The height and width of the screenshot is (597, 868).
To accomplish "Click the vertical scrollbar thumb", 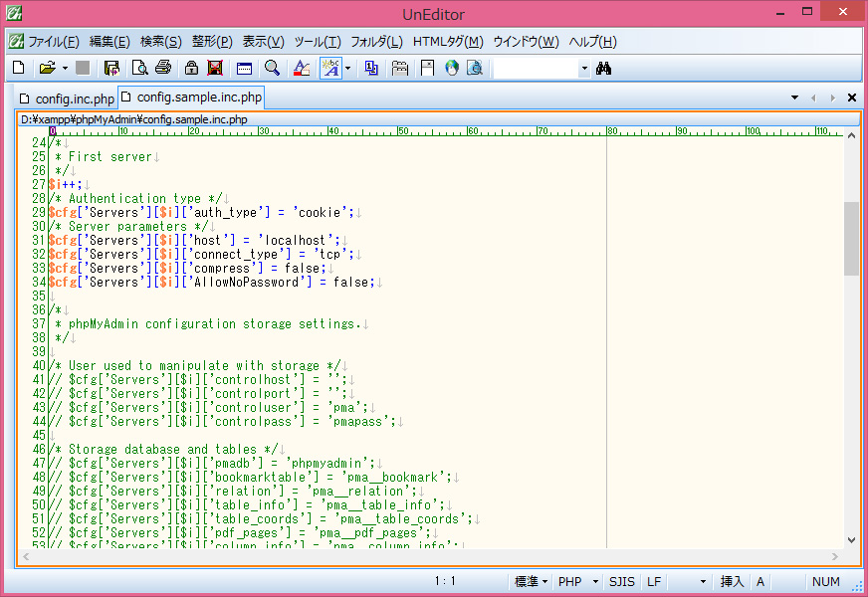I will click(x=851, y=239).
